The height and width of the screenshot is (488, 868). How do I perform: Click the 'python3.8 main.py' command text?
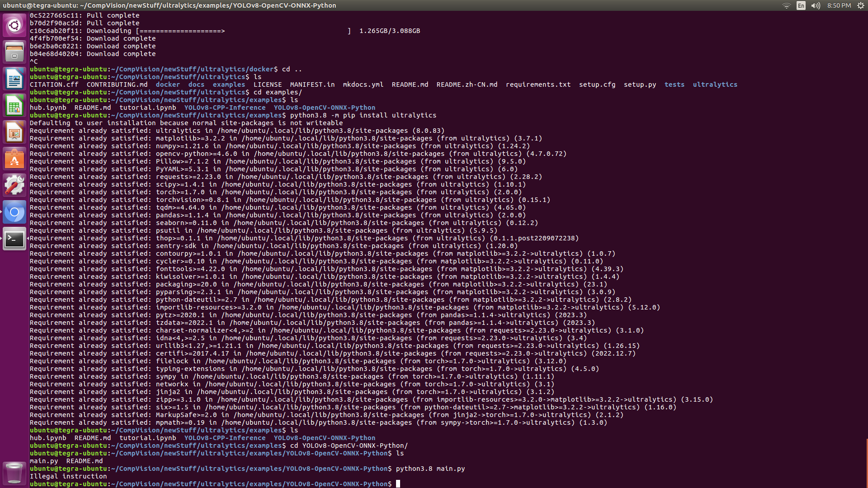pyautogui.click(x=430, y=469)
